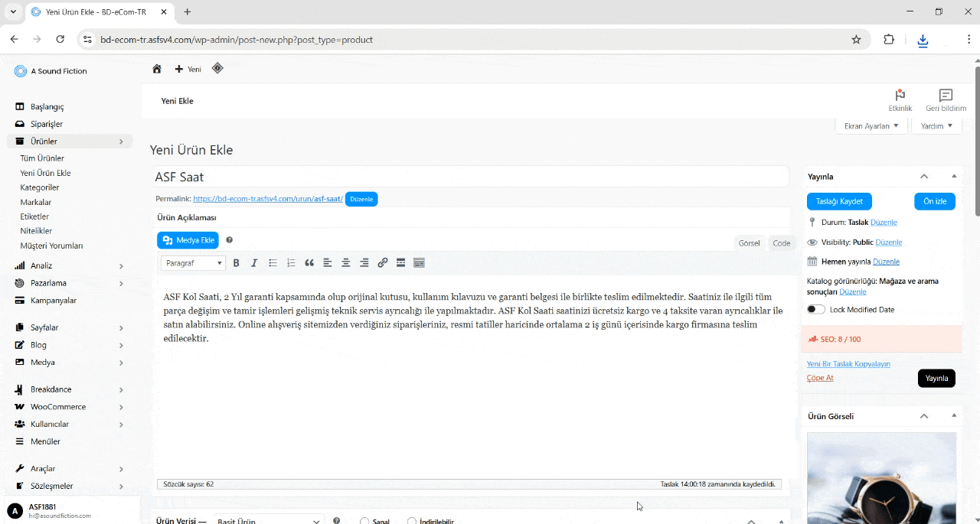
Task: Open Kategoriler in the Ürünler menu
Action: 40,187
